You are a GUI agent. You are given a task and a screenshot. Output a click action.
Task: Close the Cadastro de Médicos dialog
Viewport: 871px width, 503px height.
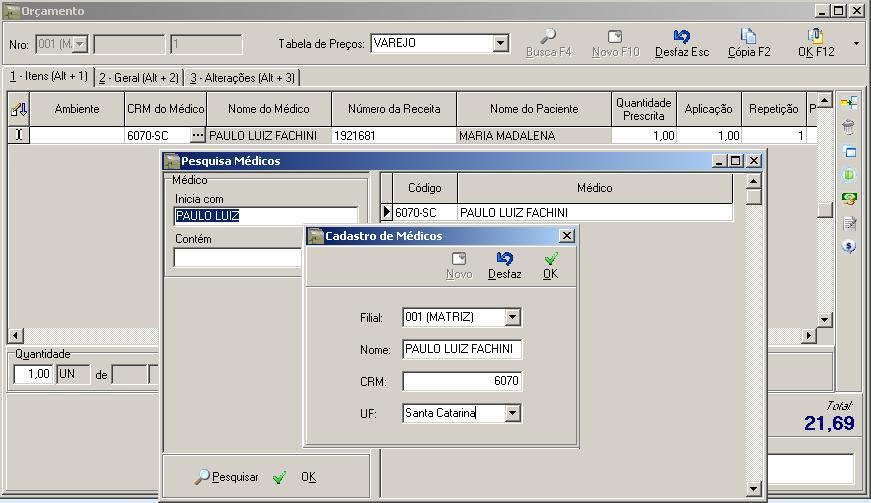pos(566,236)
